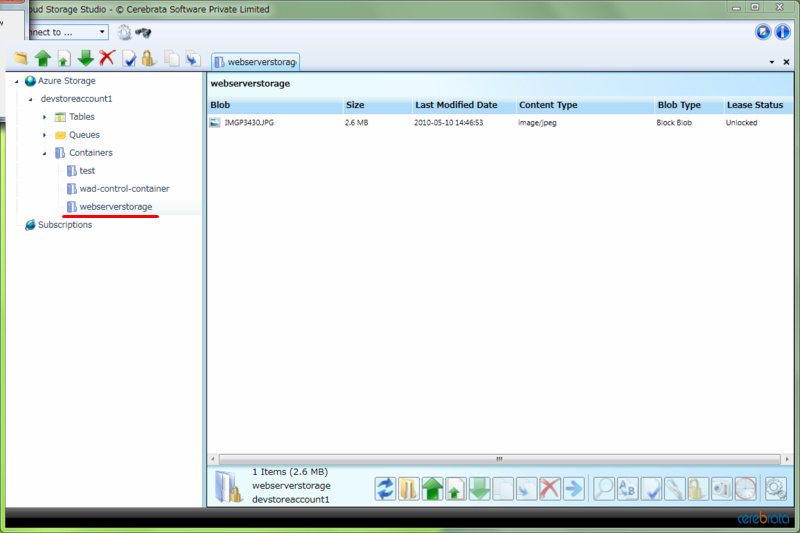This screenshot has width=800, height=533.
Task: Sort by the Content Type column header
Action: (586, 105)
